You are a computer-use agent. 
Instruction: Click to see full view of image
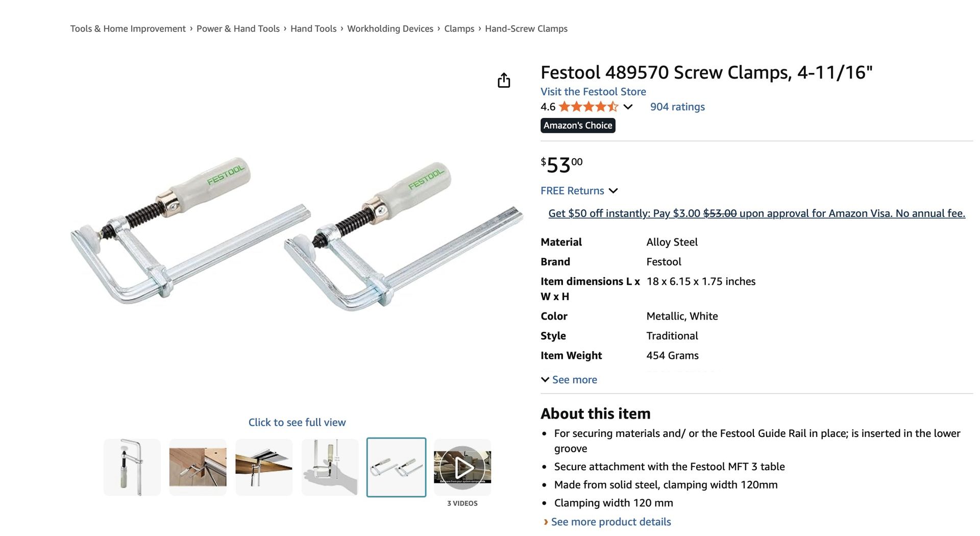click(297, 422)
